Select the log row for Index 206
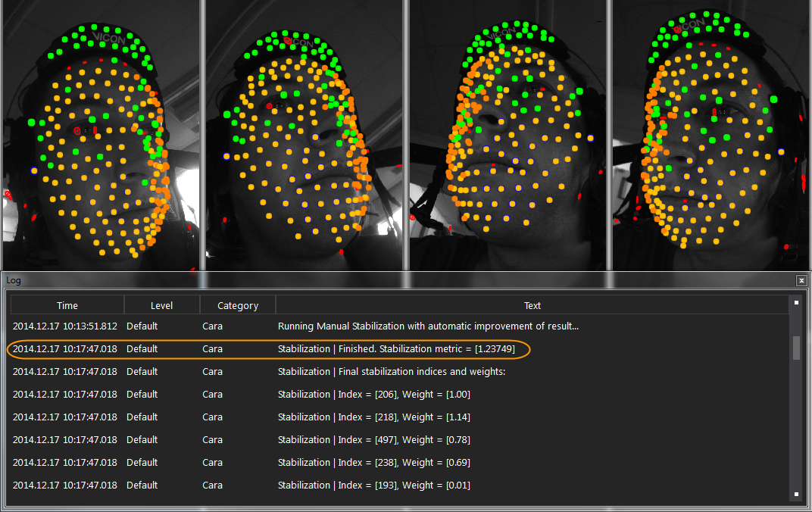The width and height of the screenshot is (812, 512). click(x=374, y=395)
